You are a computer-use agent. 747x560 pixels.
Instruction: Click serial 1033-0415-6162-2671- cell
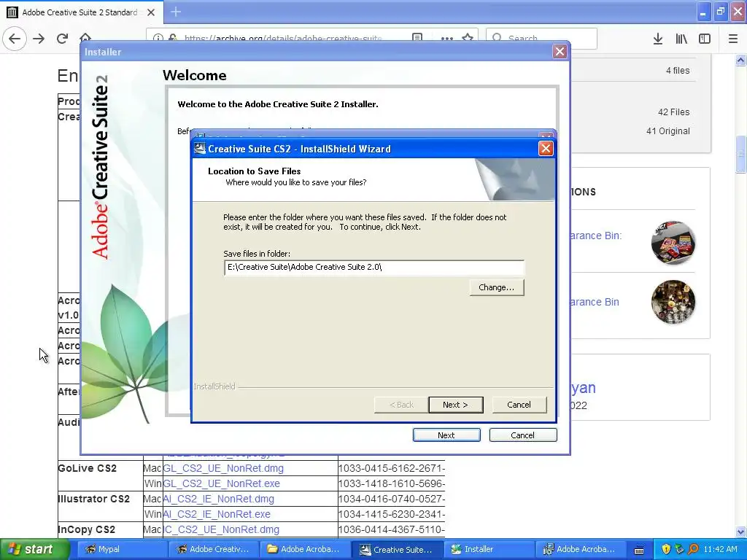(x=391, y=468)
